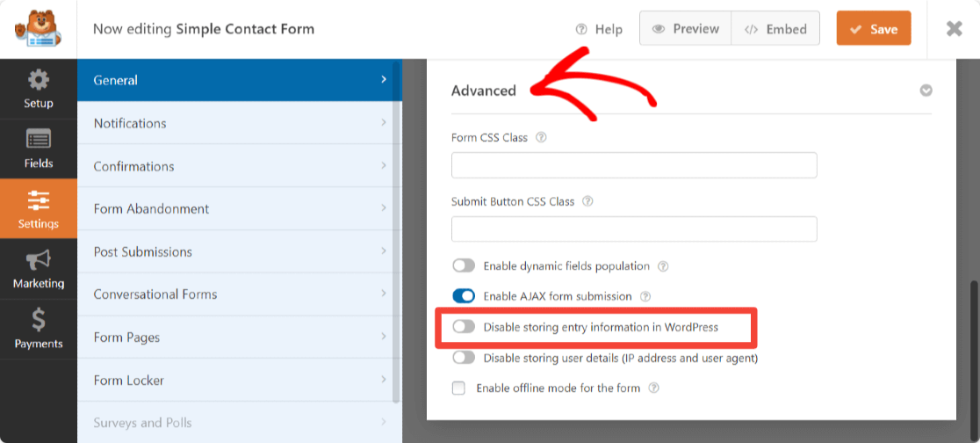The image size is (980, 443).
Task: Open the Conversational Forms section
Action: point(238,294)
